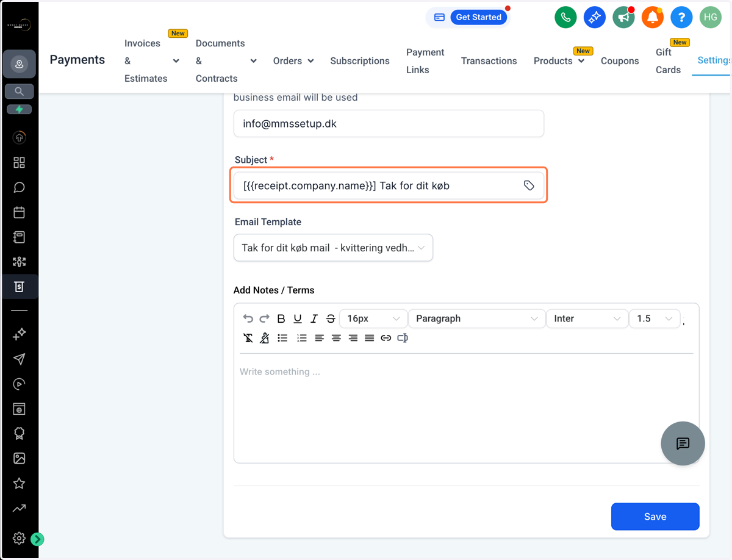Click the clear formatting icon
The width and height of the screenshot is (732, 560).
[x=248, y=338]
